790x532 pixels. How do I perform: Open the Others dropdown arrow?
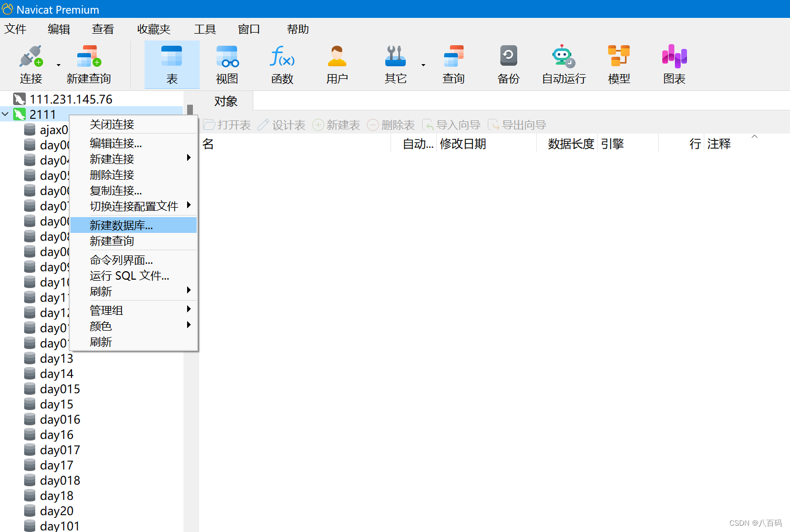[423, 65]
